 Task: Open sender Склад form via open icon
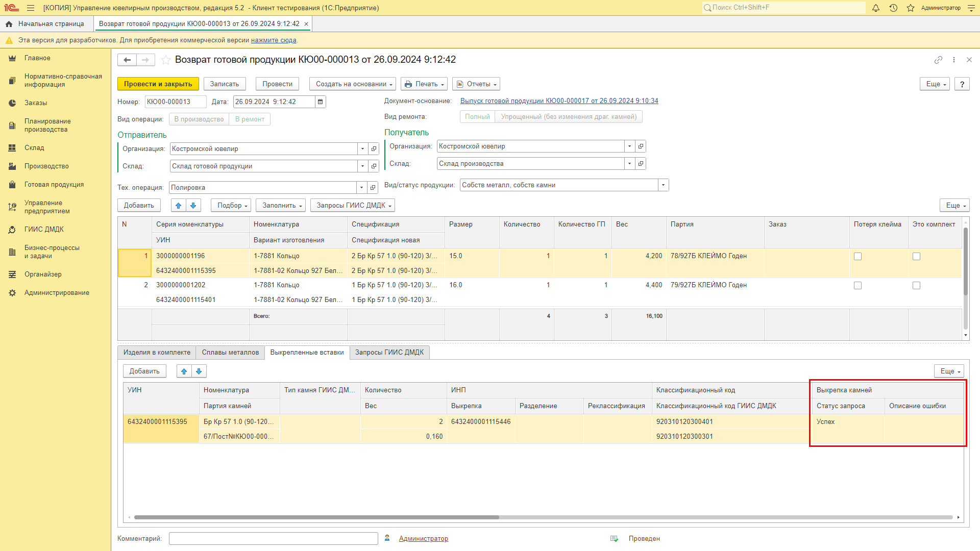(374, 166)
